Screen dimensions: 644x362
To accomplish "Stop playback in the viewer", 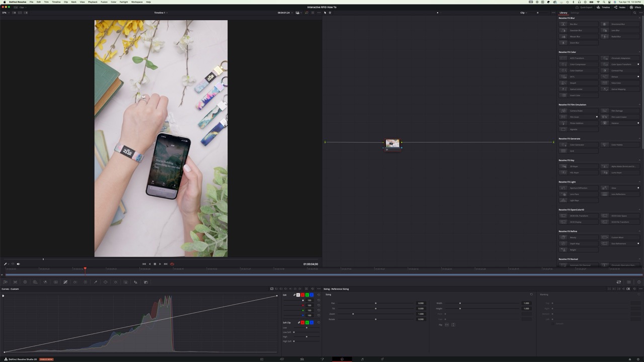I will (x=154, y=264).
